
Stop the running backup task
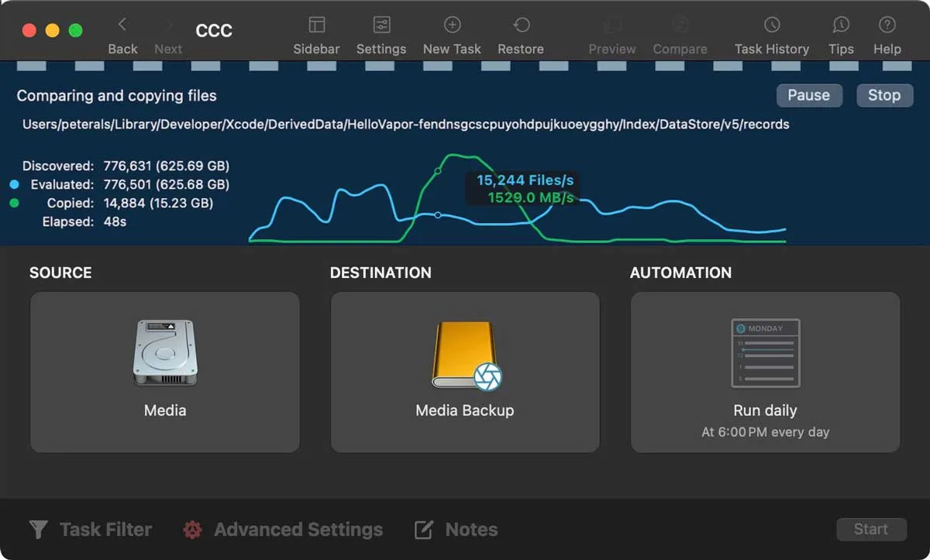[x=884, y=95]
